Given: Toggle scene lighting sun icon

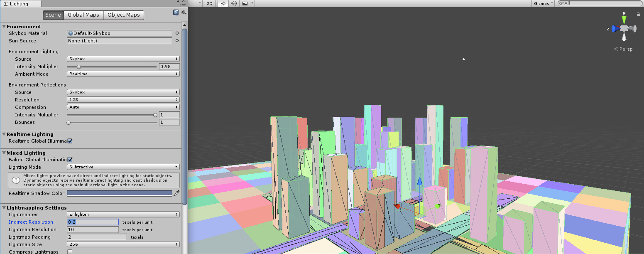Looking at the screenshot, I should coord(223,3).
